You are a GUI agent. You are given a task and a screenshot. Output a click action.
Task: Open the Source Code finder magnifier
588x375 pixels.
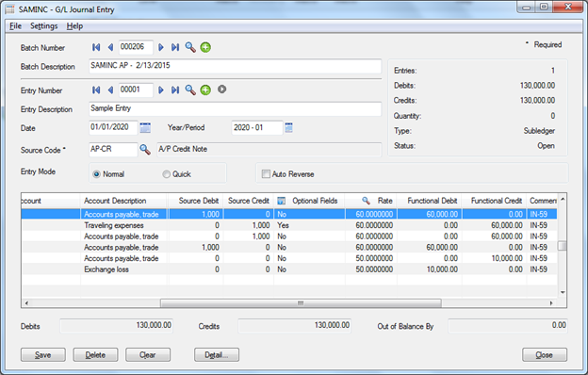coord(145,149)
